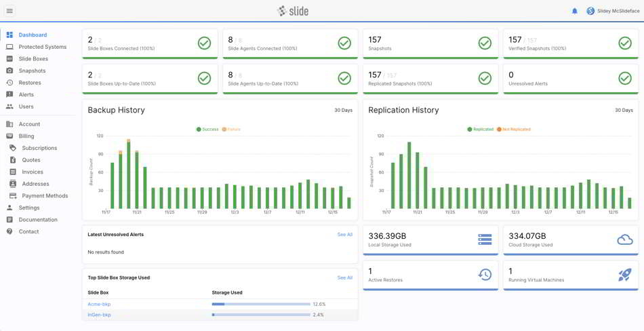
Task: Toggle the Success legend in Backup History
Action: point(207,129)
